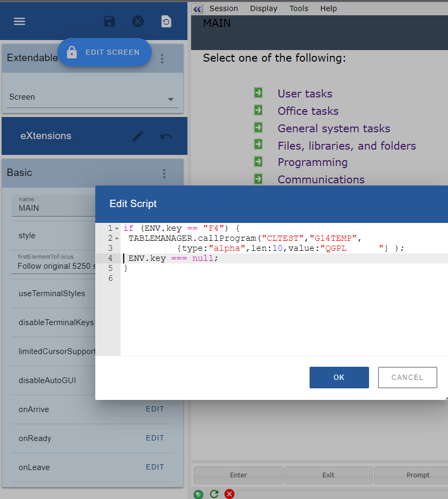448x499 pixels.
Task: Click EDIT next to onReady
Action: tap(155, 438)
